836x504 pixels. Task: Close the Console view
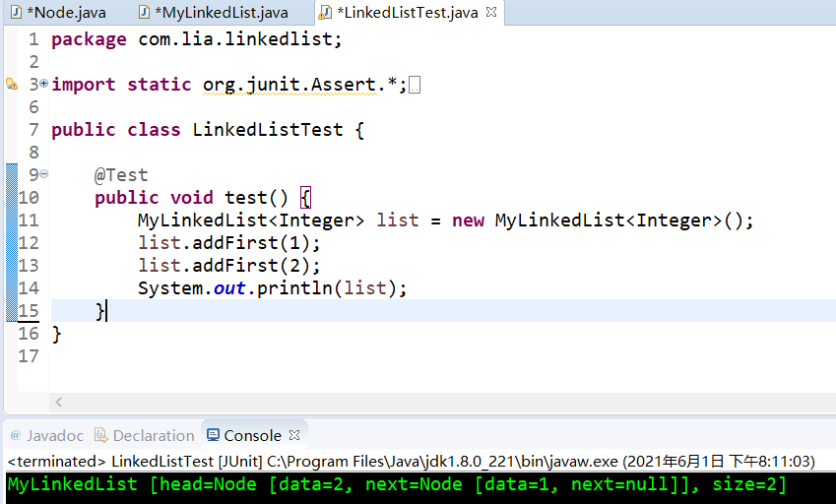coord(294,435)
